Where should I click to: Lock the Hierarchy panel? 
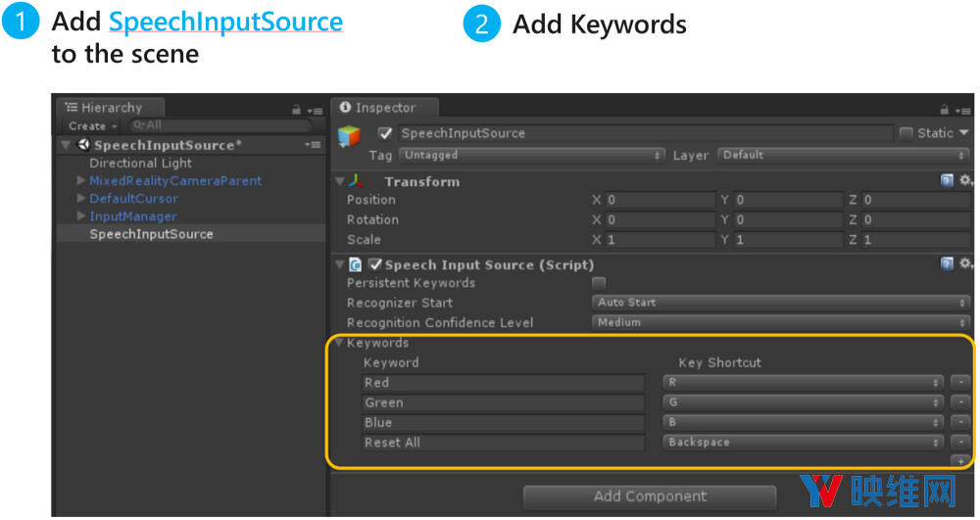click(296, 111)
